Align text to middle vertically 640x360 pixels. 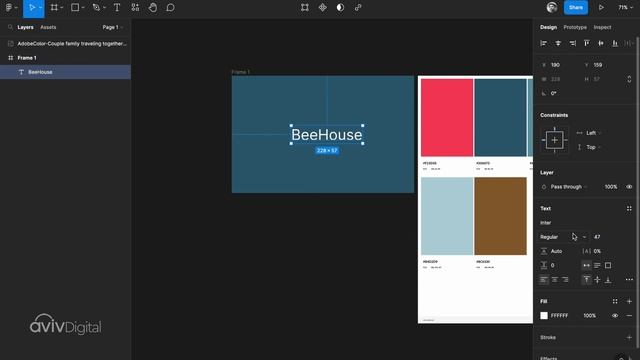[x=597, y=280]
